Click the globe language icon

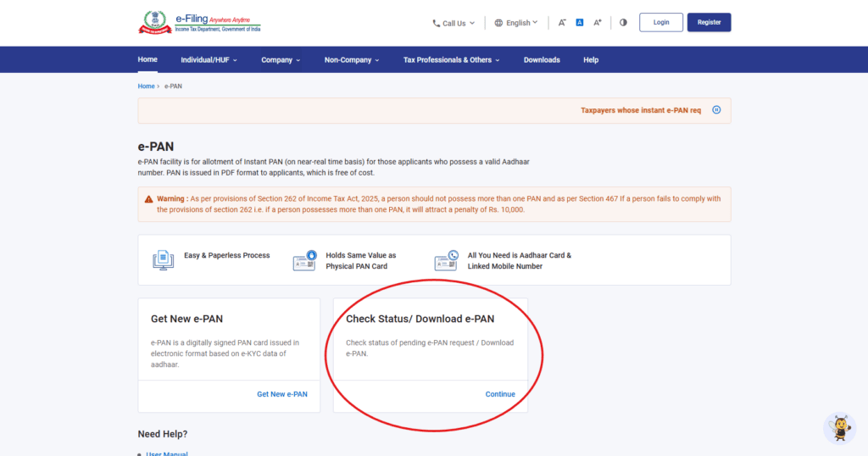(498, 23)
